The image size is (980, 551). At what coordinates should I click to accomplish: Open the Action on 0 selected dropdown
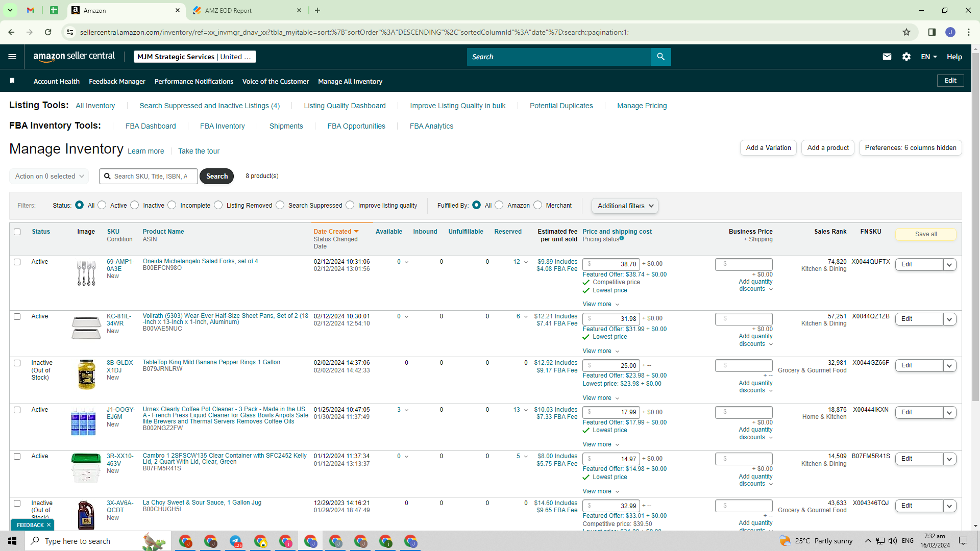[49, 176]
